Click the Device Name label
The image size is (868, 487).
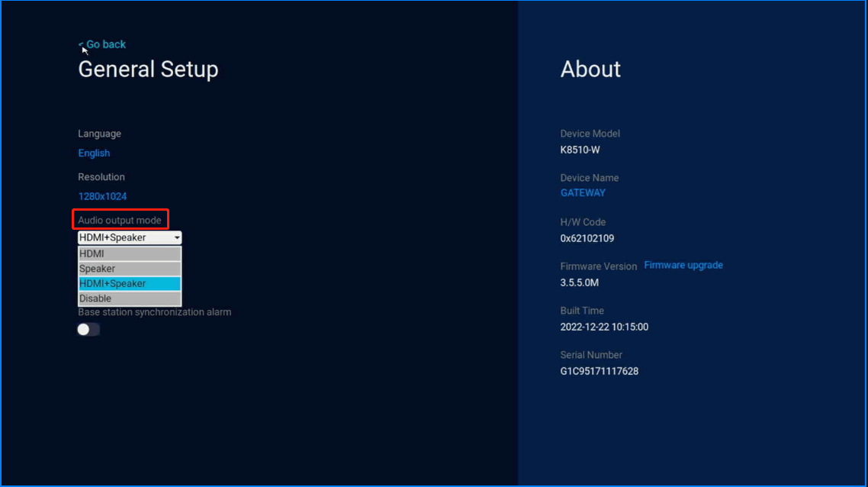(590, 178)
